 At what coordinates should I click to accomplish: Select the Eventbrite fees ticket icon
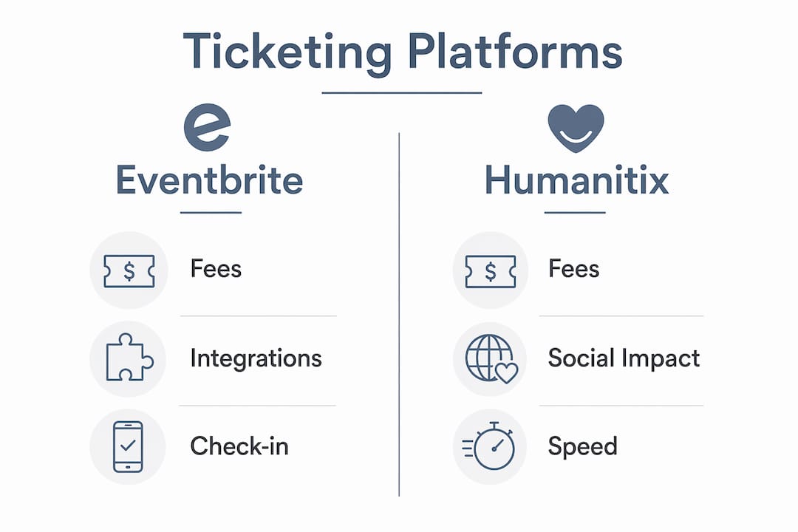point(129,271)
